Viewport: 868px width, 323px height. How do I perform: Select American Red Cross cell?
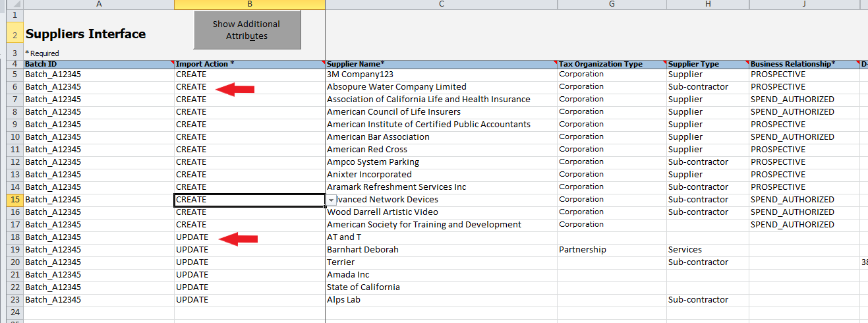click(442, 150)
